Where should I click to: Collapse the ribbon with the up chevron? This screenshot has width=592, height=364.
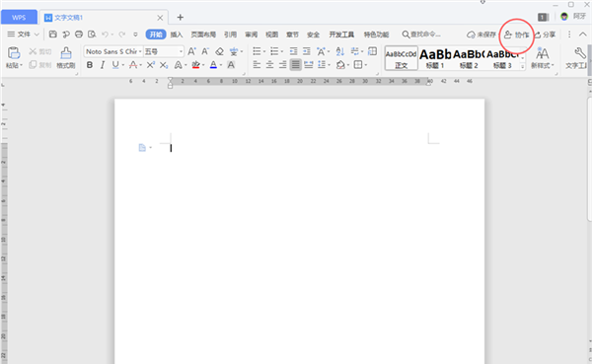[x=583, y=35]
